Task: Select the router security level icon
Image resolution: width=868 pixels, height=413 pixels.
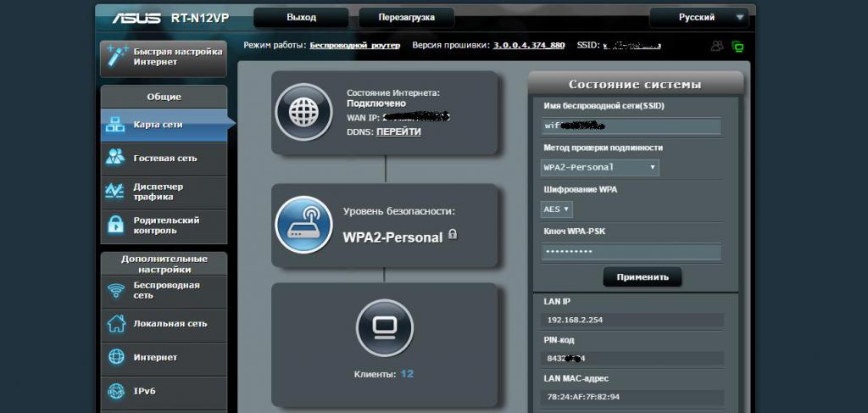Action: pos(304,225)
